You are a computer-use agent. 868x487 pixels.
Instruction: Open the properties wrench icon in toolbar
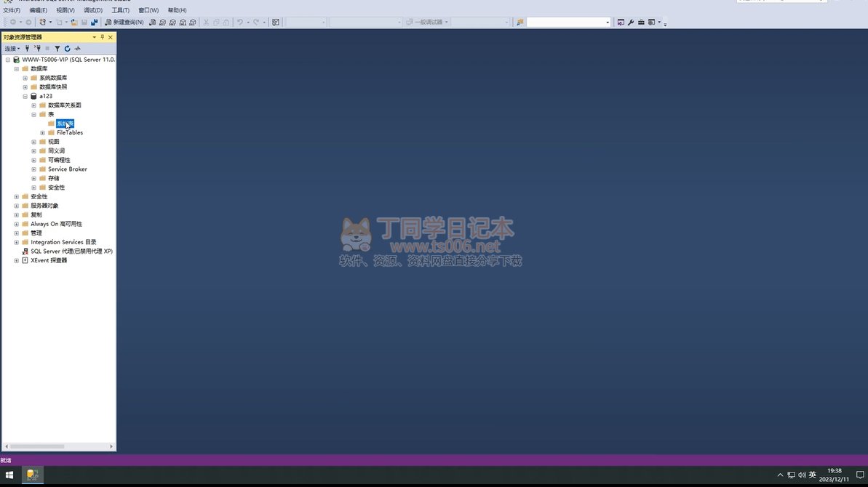(x=631, y=23)
